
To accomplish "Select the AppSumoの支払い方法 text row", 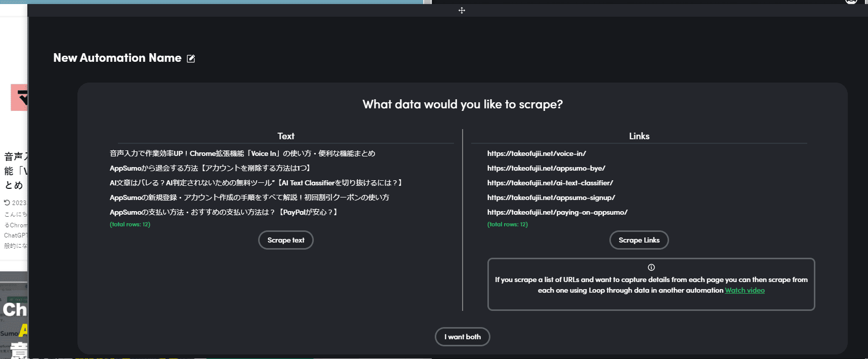I will point(224,212).
